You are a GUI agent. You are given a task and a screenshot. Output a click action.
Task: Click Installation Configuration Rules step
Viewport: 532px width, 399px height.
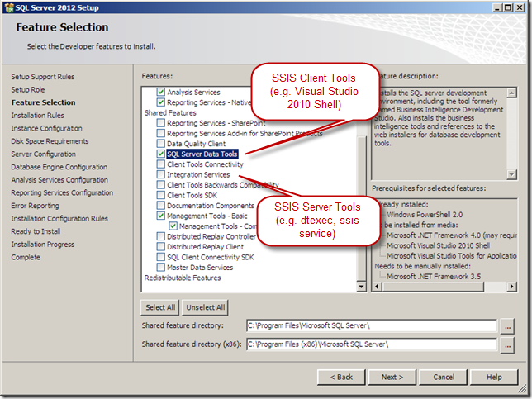tap(59, 218)
